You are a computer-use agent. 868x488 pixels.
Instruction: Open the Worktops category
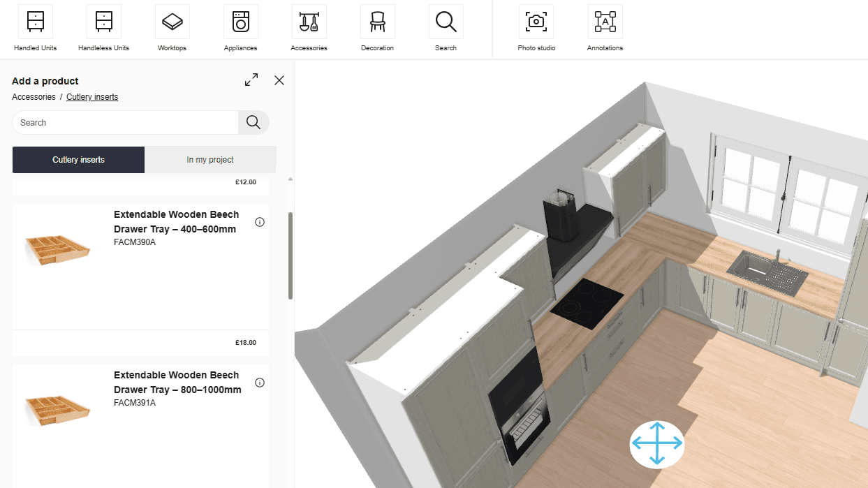point(172,29)
